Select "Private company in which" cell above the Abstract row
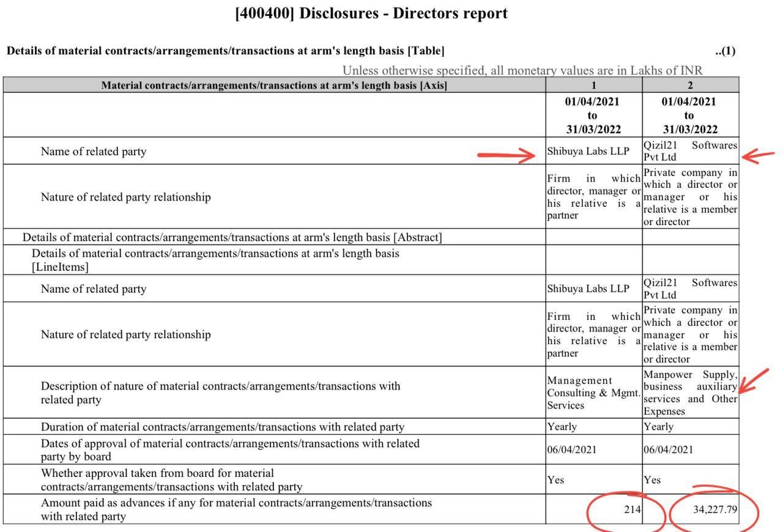 point(690,197)
